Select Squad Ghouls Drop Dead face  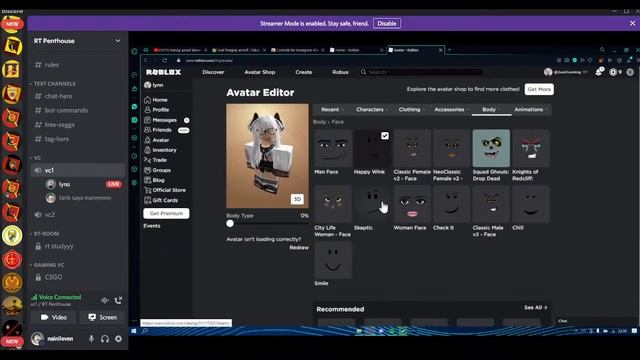click(x=491, y=148)
